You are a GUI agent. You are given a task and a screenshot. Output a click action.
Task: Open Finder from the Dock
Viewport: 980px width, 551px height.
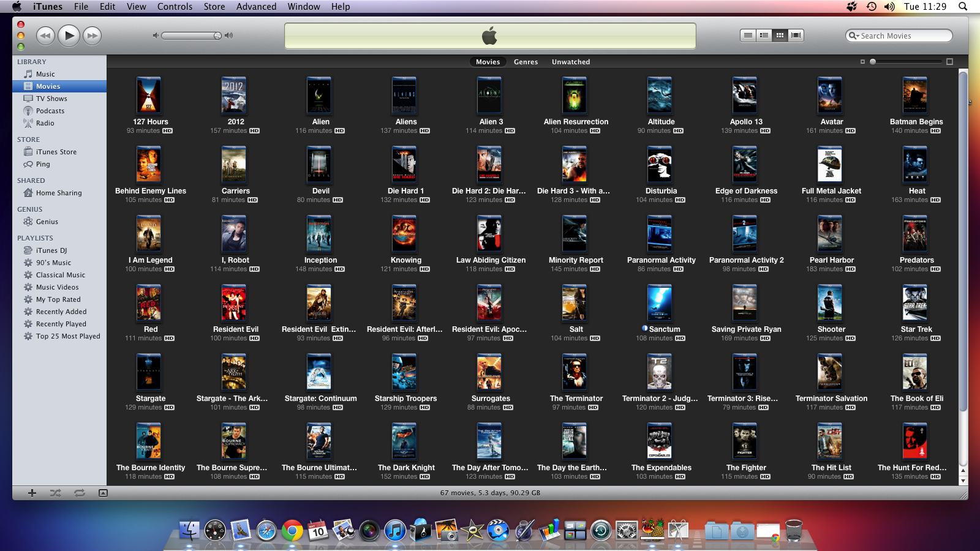coord(189,530)
